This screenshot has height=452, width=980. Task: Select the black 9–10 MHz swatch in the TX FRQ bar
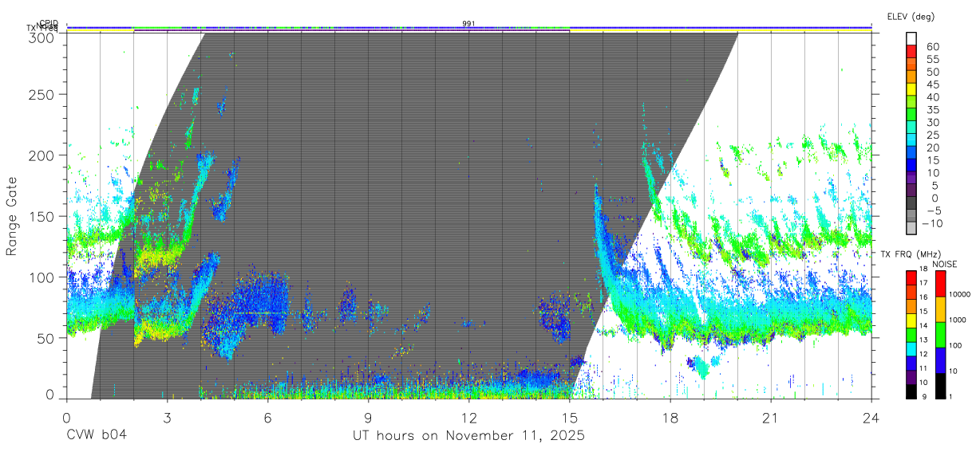tap(911, 391)
